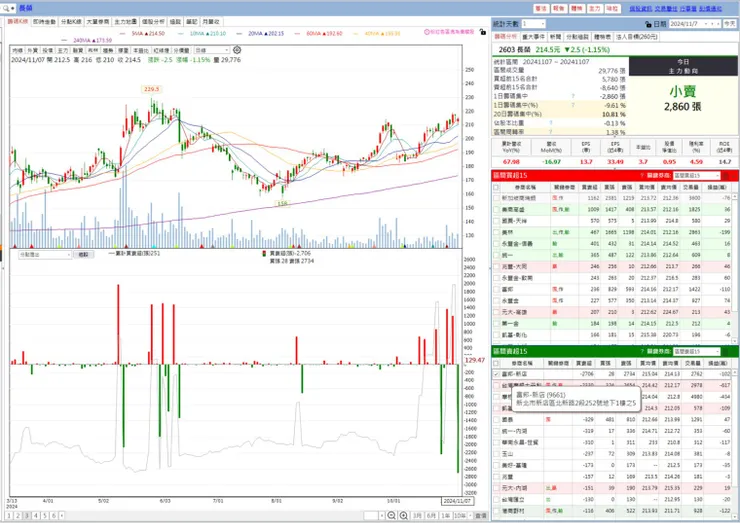
Task: Click the help icon in green 區間賣超15 header
Action: [642, 352]
